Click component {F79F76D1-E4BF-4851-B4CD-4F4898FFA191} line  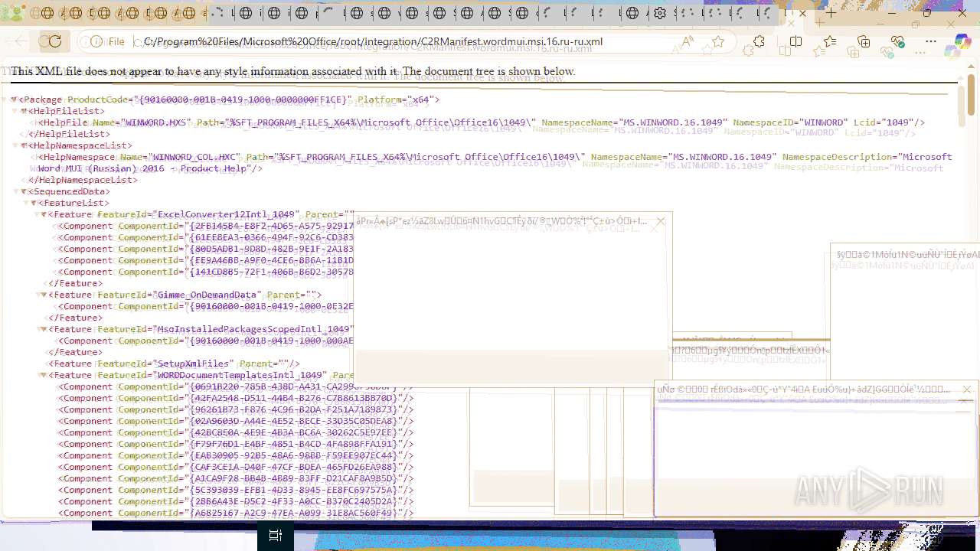(236, 444)
